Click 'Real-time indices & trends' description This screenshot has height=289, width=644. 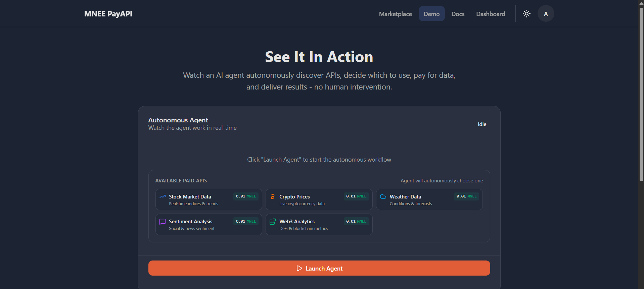(x=193, y=204)
